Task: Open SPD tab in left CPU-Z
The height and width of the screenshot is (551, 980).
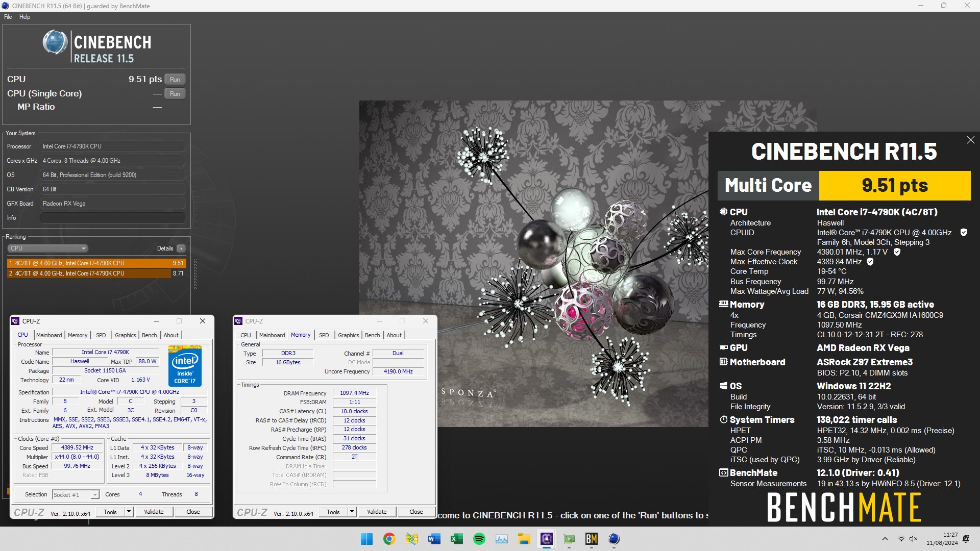Action: point(101,335)
